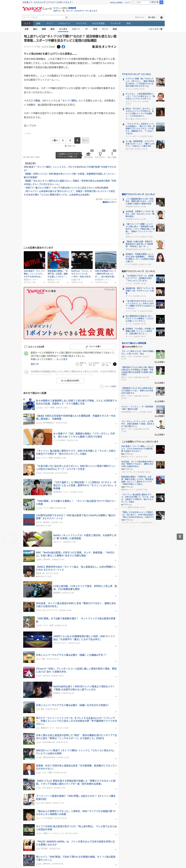
Task: Open the 返信 1件 replies link
Action: click(35, 364)
